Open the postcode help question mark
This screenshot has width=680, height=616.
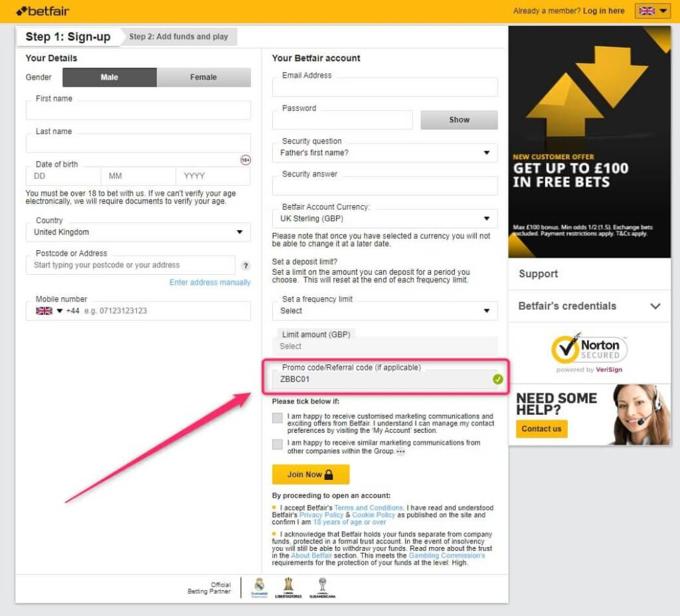pyautogui.click(x=246, y=265)
